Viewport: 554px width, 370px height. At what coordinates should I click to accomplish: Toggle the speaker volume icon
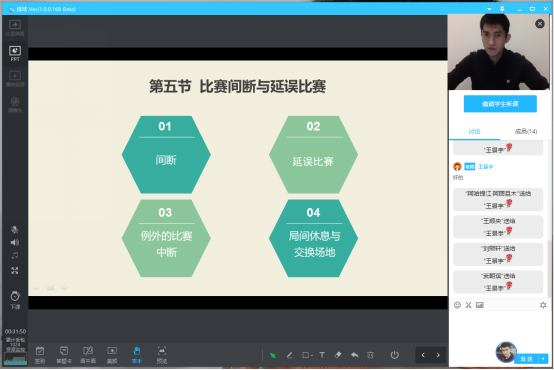pyautogui.click(x=14, y=242)
